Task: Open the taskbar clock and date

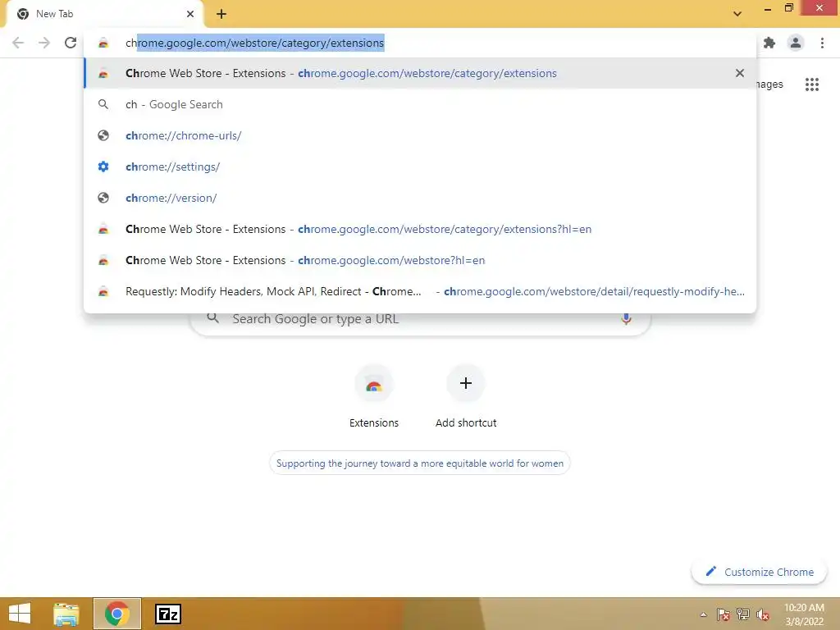Action: 804,614
